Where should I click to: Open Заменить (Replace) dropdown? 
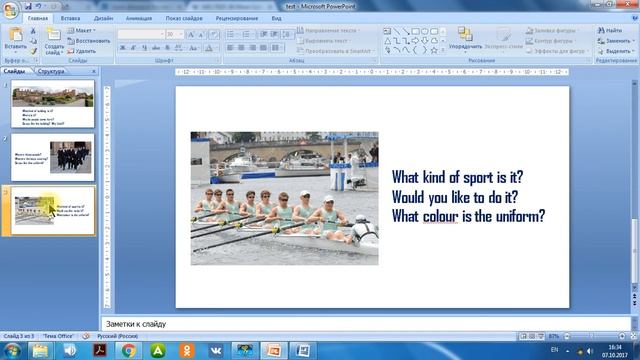[x=616, y=41]
